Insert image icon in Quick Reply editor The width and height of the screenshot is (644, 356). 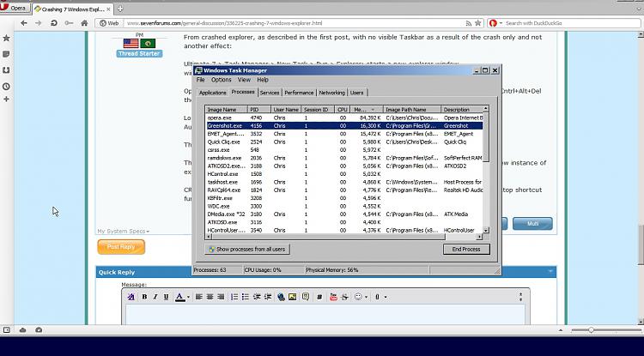point(293,297)
